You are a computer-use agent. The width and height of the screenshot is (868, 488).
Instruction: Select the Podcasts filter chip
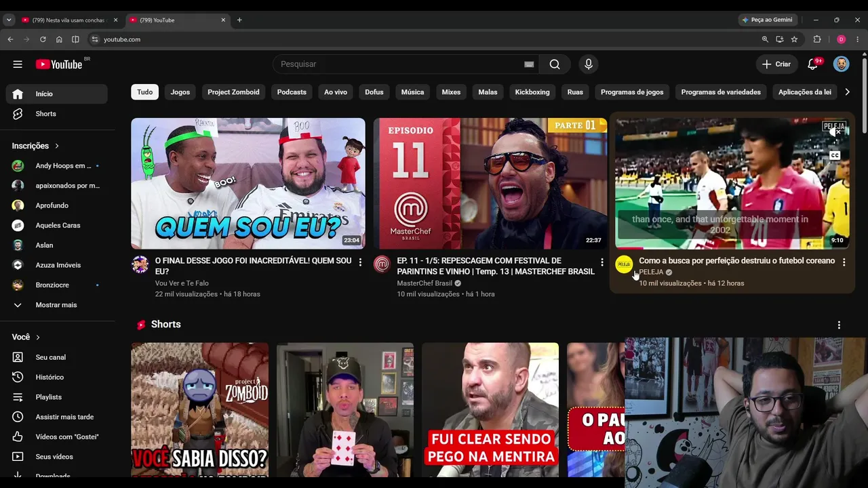[x=292, y=92]
